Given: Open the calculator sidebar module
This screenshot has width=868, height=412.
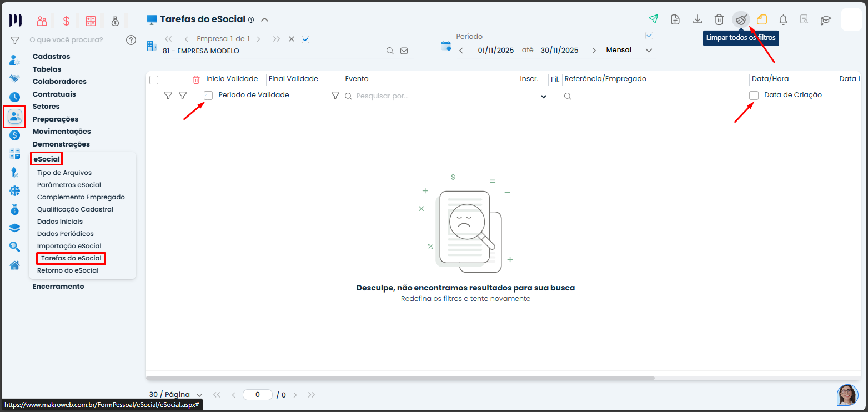Looking at the screenshot, I should (14, 154).
